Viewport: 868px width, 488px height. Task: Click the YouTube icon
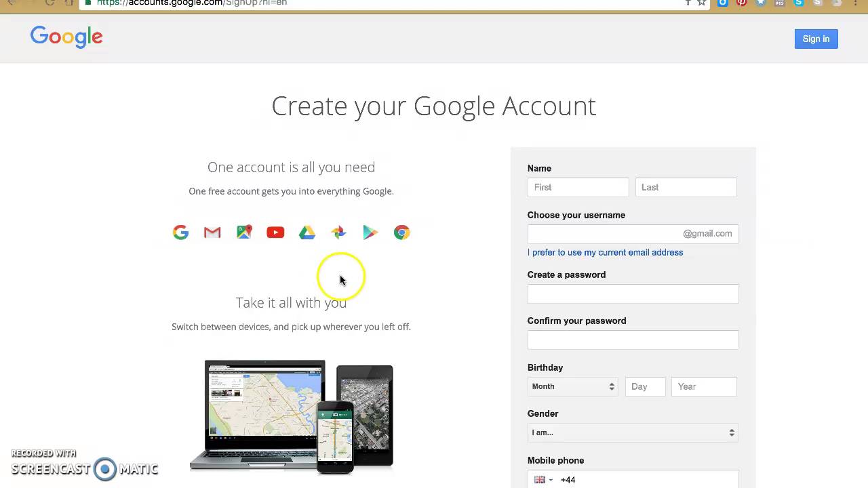click(275, 232)
